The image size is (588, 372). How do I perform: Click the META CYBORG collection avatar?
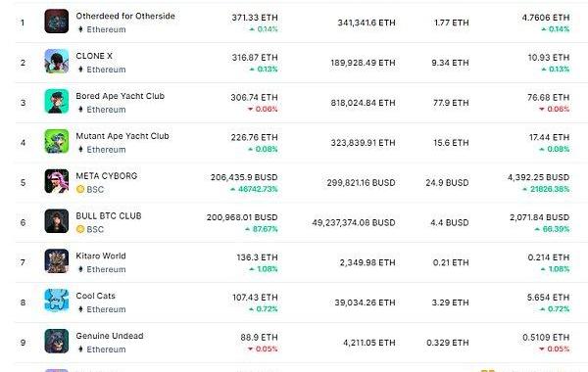coord(57,181)
